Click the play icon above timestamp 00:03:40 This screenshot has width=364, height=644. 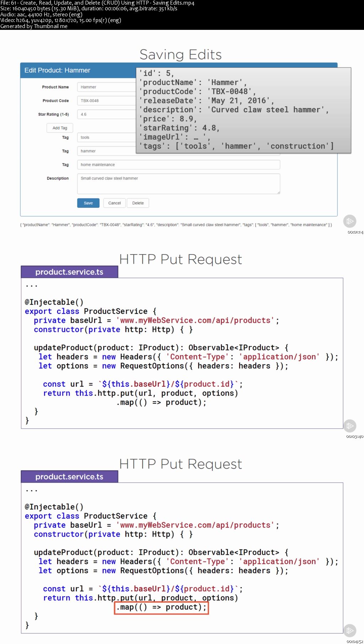click(350, 425)
